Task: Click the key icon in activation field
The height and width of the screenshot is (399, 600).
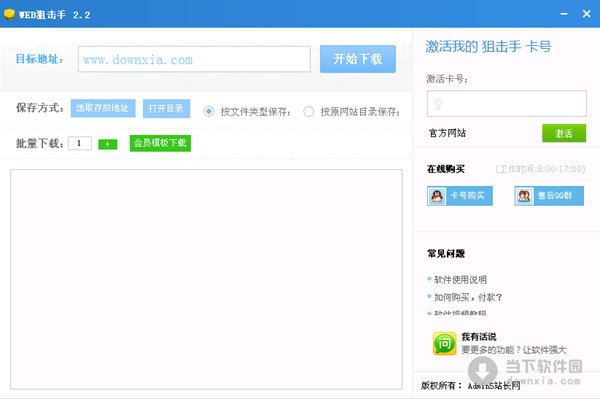Action: (x=438, y=103)
